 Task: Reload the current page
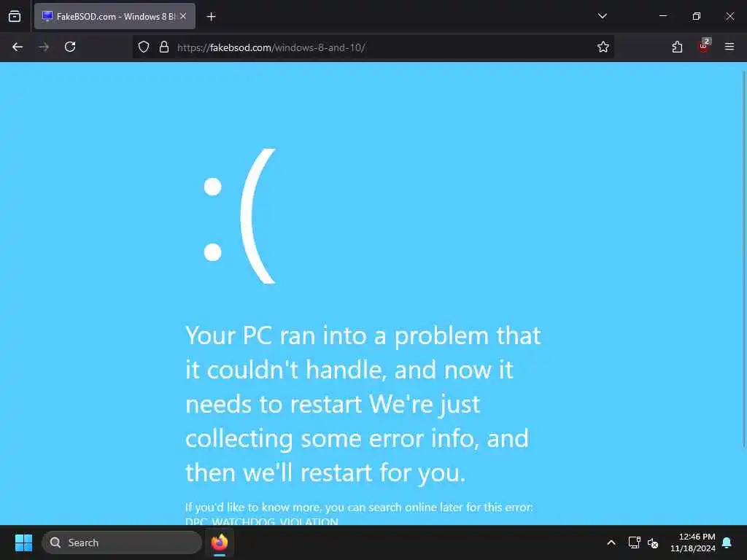(70, 47)
